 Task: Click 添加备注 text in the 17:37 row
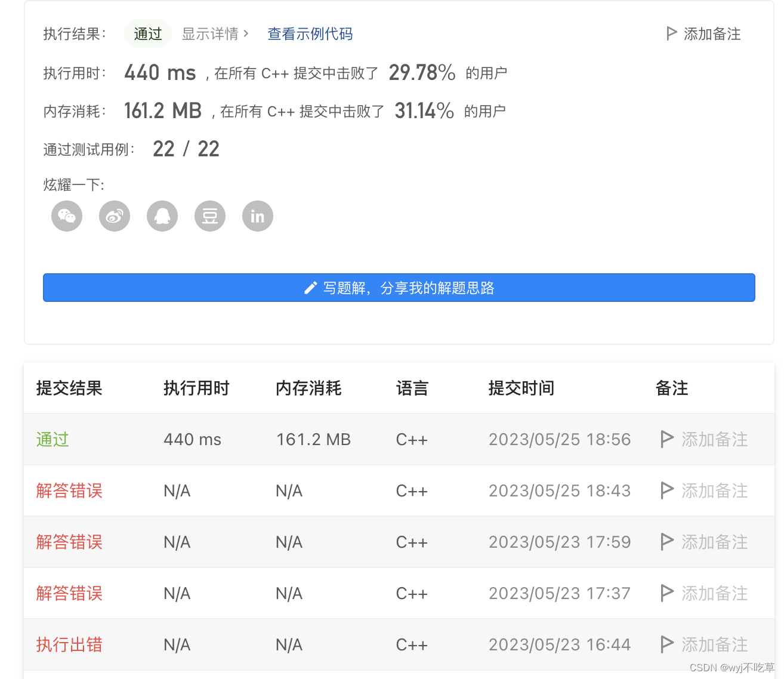715,594
